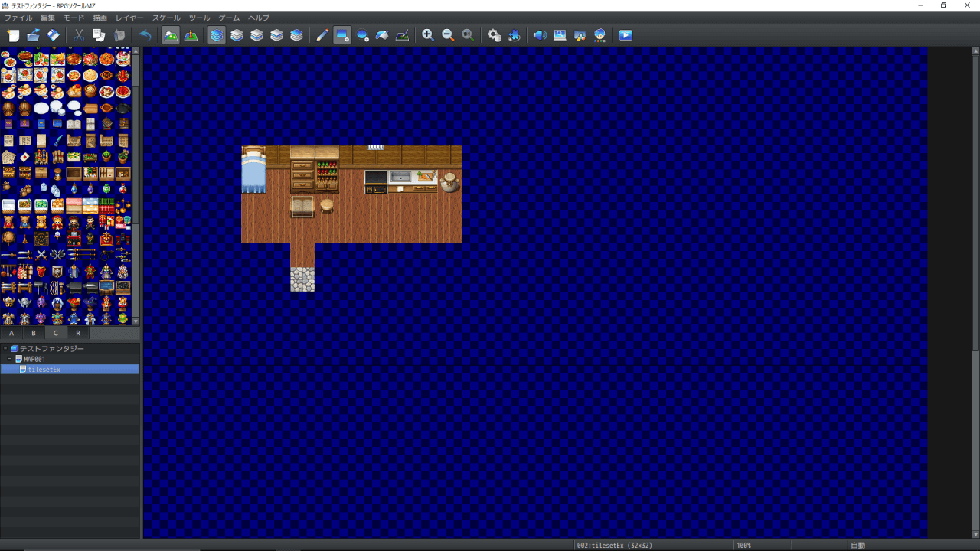The image size is (980, 551).
Task: Open the スケール menu
Action: [x=166, y=18]
